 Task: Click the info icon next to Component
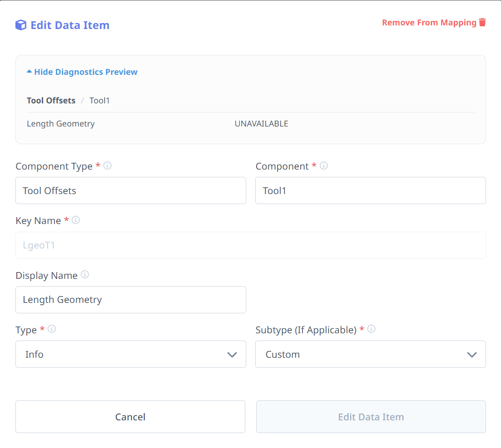324,166
